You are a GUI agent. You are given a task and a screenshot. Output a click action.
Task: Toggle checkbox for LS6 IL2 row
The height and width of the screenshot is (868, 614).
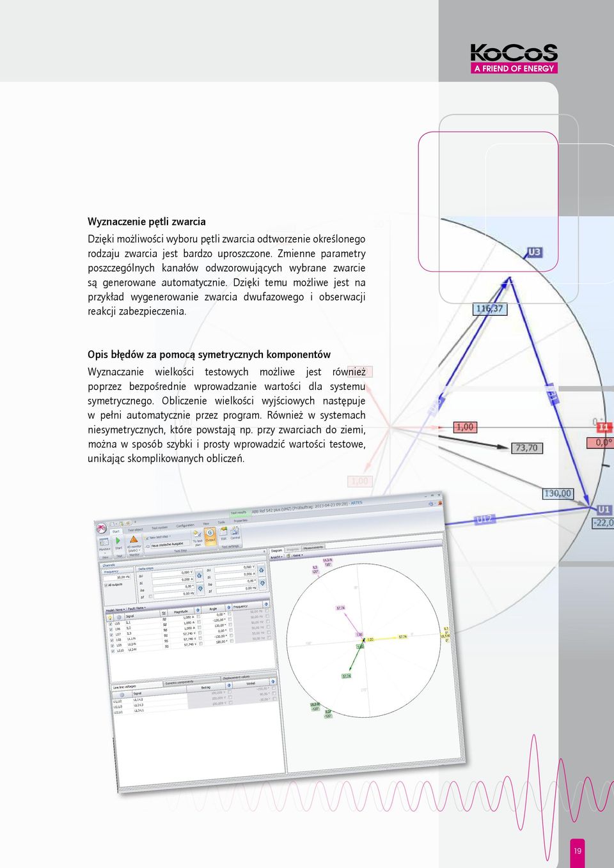point(111,629)
